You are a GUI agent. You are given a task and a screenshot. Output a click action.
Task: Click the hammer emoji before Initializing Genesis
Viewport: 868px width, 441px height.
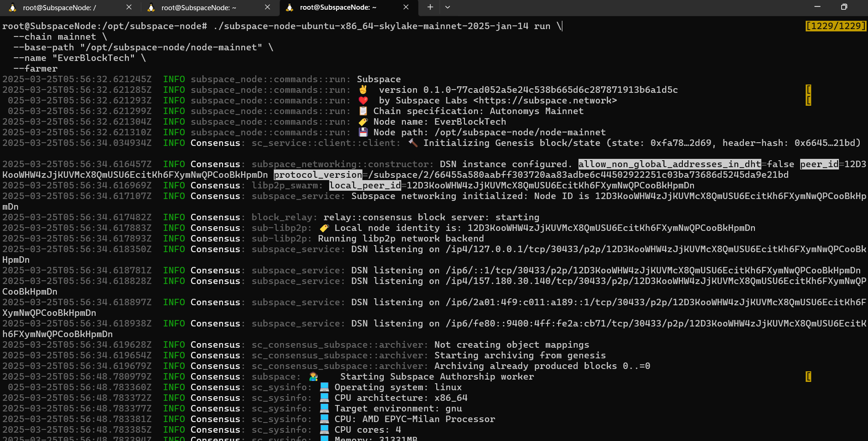413,143
